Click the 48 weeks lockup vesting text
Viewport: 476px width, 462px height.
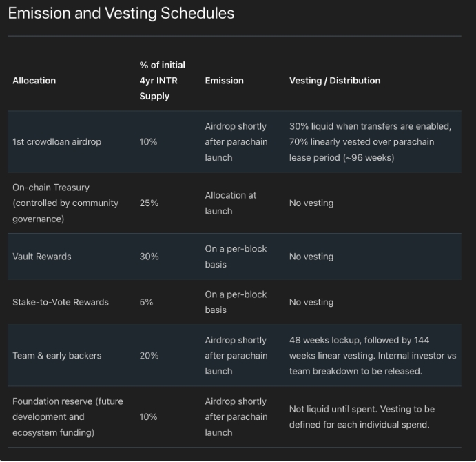pyautogui.click(x=373, y=356)
